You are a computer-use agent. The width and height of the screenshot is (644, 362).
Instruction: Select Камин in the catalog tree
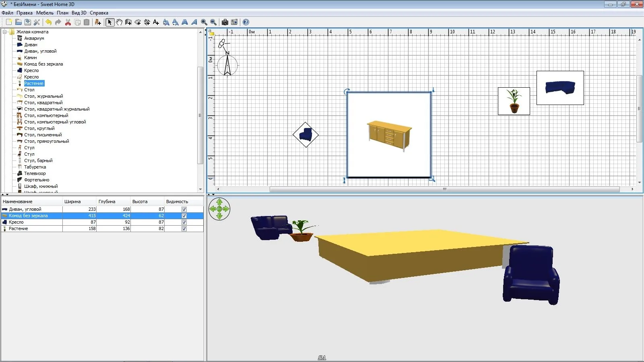click(x=31, y=58)
